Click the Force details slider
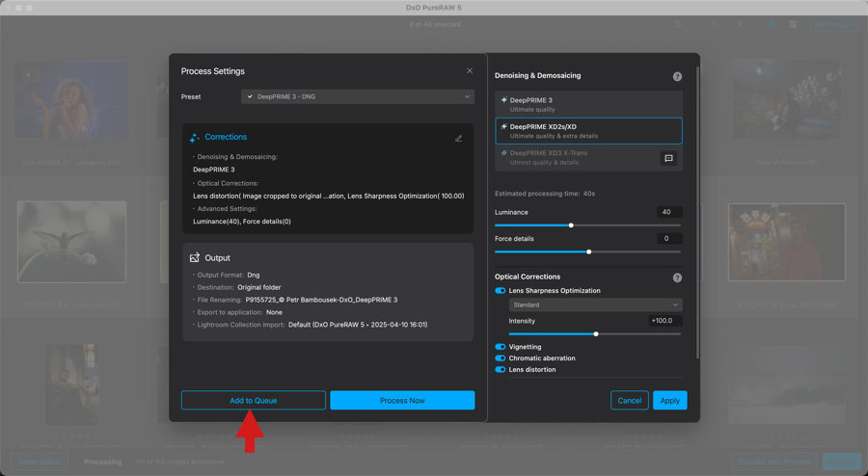Viewport: 868px width, 476px height. (x=588, y=251)
